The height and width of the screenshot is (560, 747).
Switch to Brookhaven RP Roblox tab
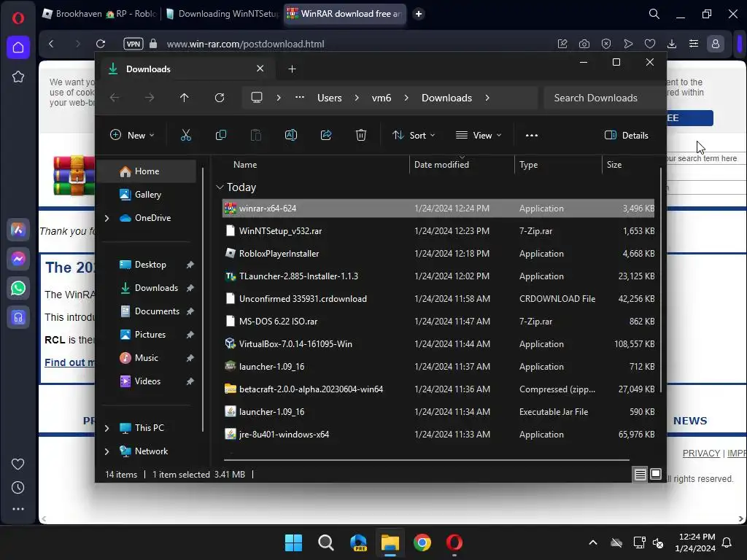[99, 14]
